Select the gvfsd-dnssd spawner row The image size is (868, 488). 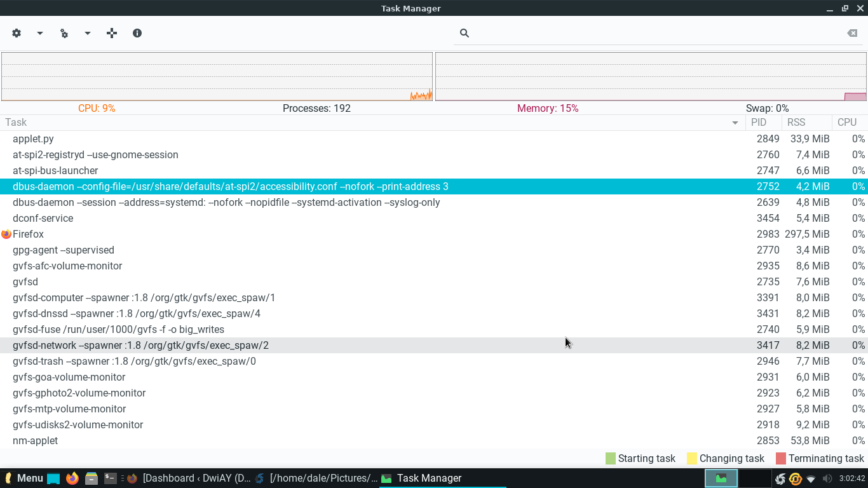coord(434,313)
